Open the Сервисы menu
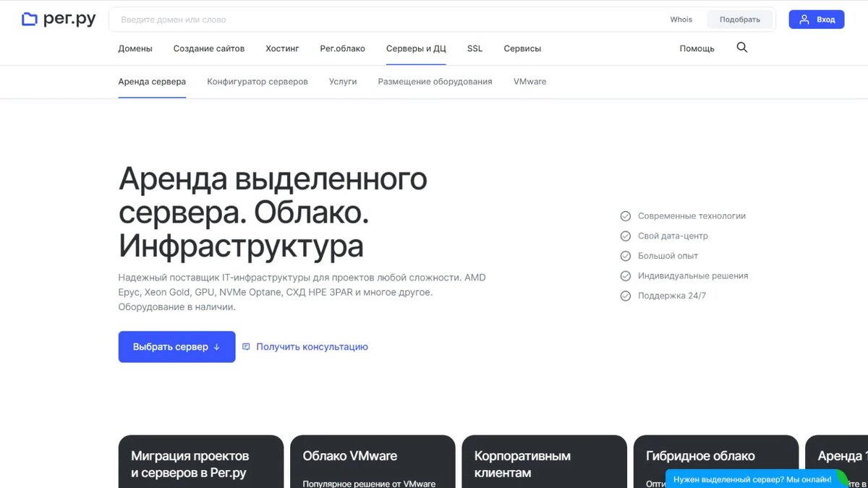The height and width of the screenshot is (488, 868). click(x=522, y=48)
